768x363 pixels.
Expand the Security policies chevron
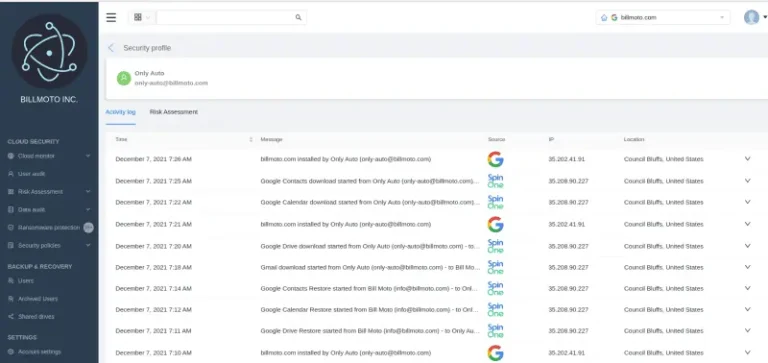[88, 245]
